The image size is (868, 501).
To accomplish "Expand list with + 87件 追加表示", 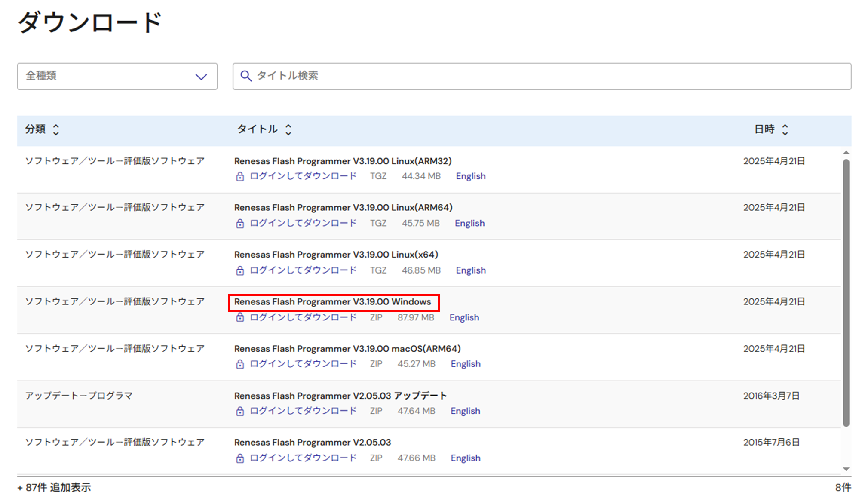I will (x=54, y=487).
